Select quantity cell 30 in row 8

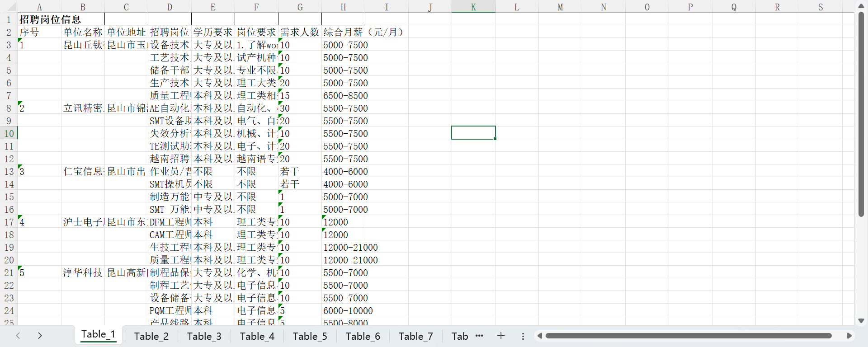(300, 108)
